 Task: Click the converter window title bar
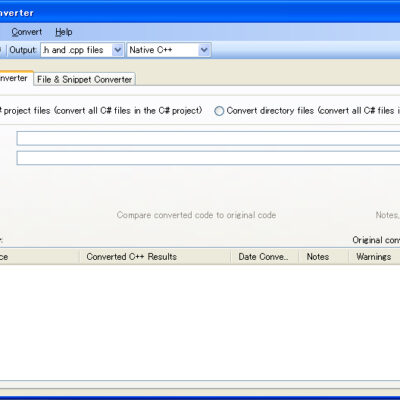pyautogui.click(x=200, y=13)
